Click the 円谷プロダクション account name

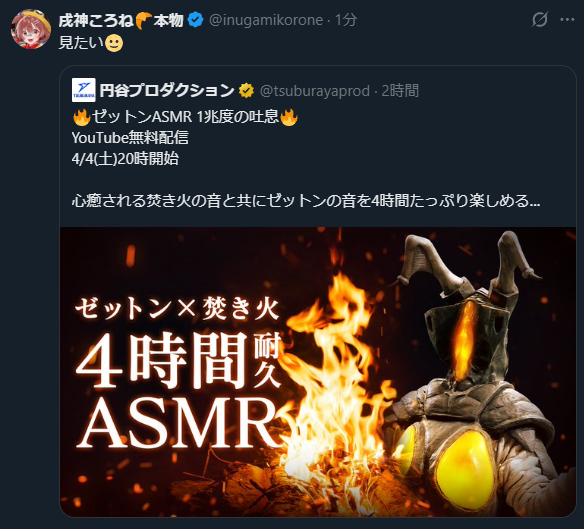click(167, 91)
